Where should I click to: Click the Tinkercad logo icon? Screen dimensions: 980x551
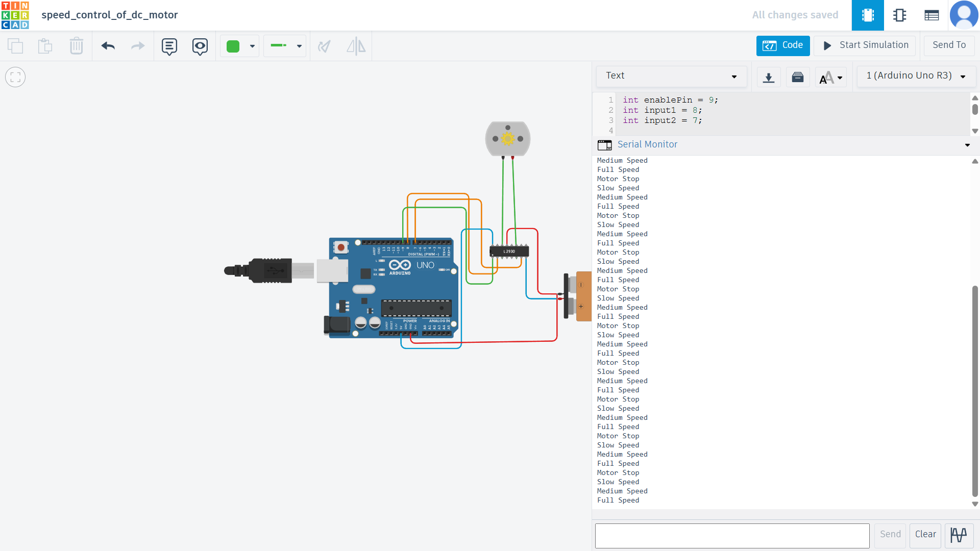pyautogui.click(x=15, y=15)
